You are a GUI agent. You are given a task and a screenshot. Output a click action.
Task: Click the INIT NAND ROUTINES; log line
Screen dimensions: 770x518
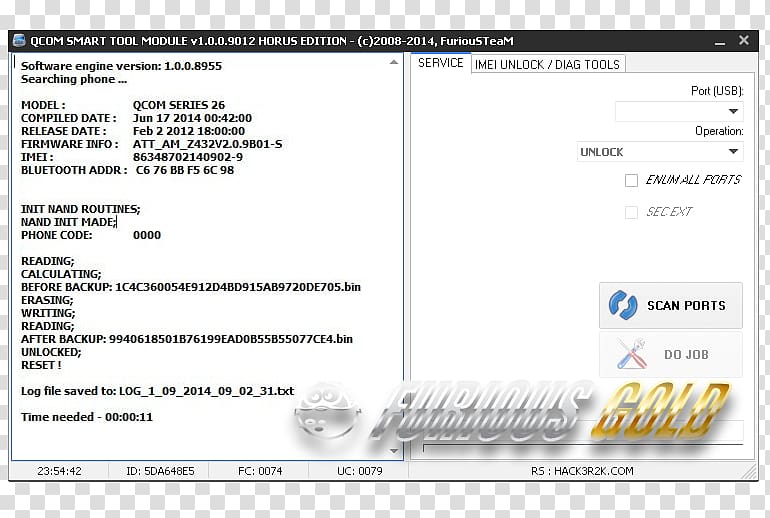pos(81,209)
